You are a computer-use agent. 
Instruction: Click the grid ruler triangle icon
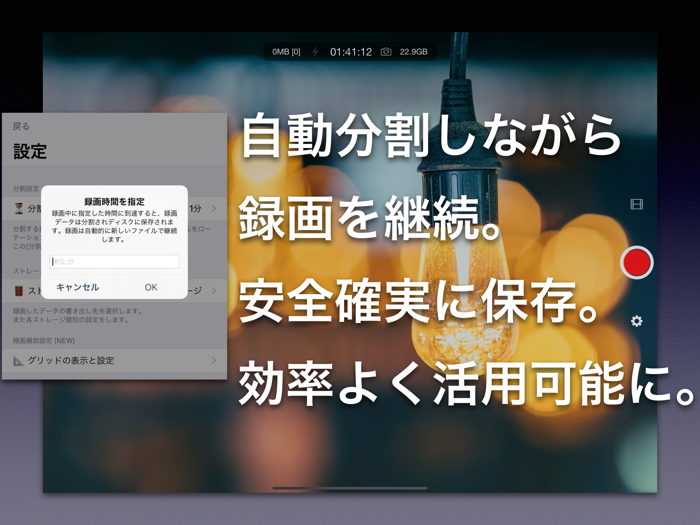[18, 360]
